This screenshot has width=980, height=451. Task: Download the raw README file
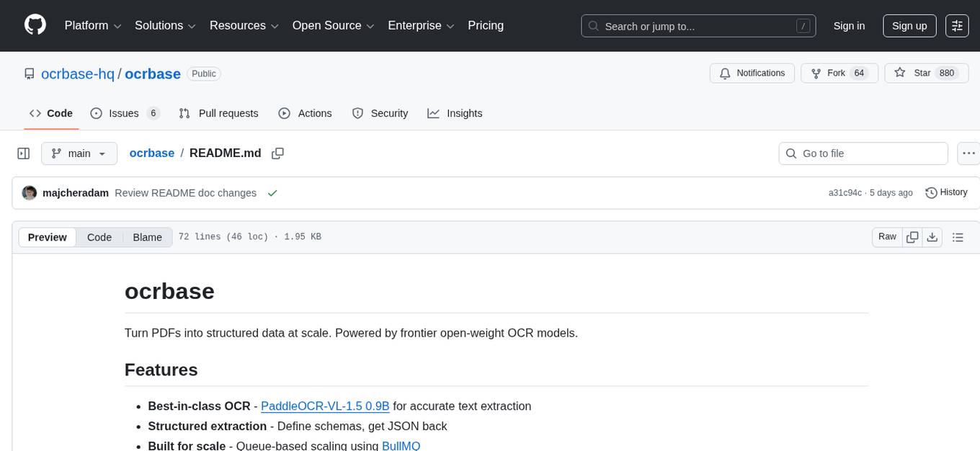click(x=932, y=236)
